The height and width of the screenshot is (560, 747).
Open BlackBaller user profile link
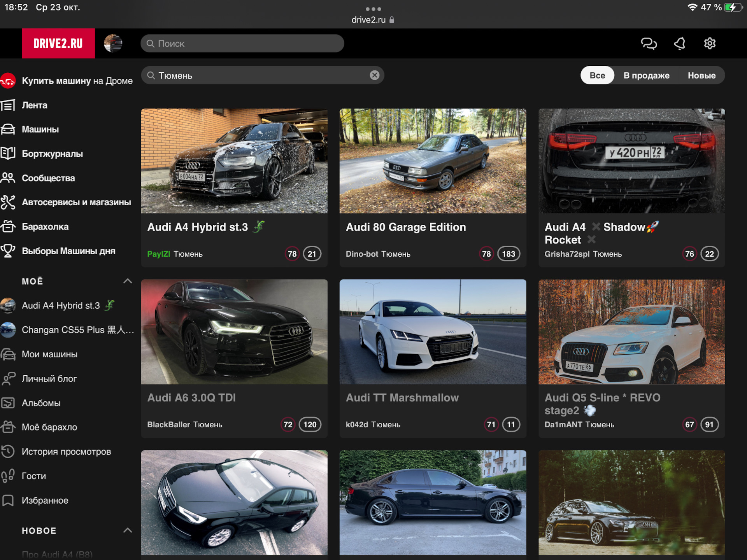168,425
